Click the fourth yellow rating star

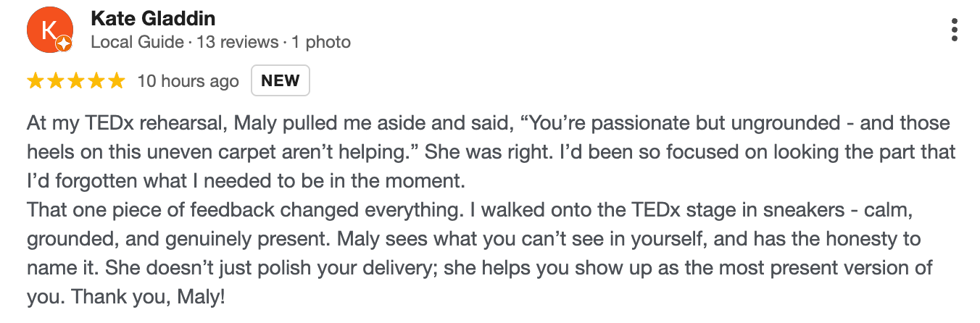pos(96,81)
